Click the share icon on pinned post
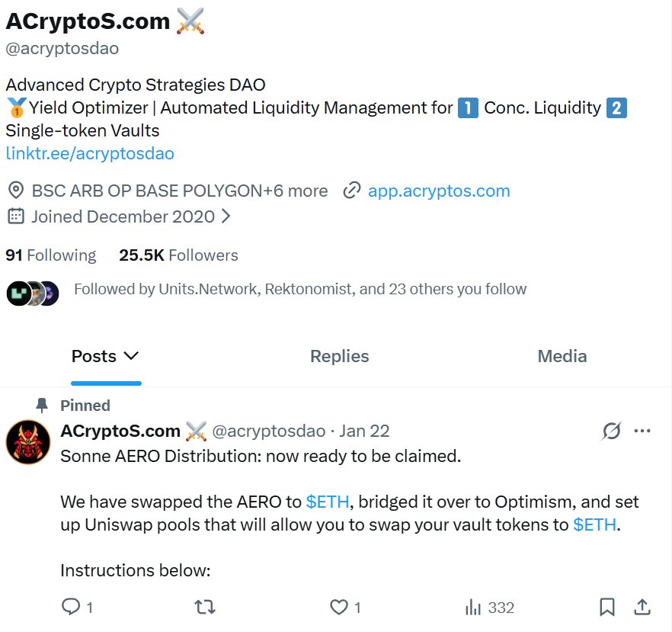Viewport: 672px width, 632px height. coord(642,607)
